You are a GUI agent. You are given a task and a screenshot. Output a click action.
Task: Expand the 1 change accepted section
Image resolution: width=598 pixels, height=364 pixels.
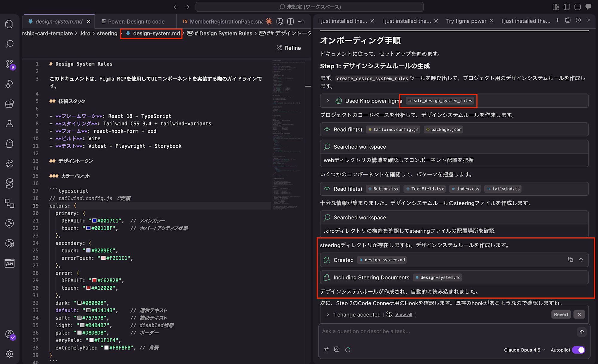point(327,314)
